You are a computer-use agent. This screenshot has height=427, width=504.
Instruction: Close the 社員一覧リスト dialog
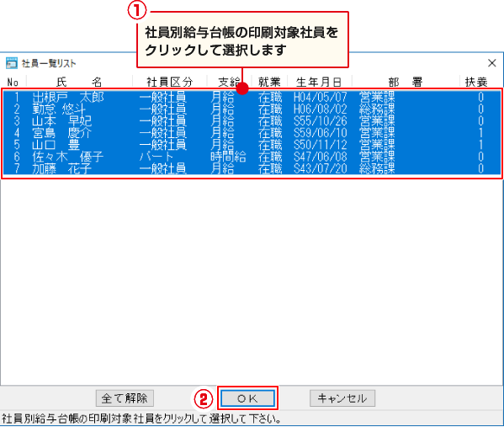(491, 63)
